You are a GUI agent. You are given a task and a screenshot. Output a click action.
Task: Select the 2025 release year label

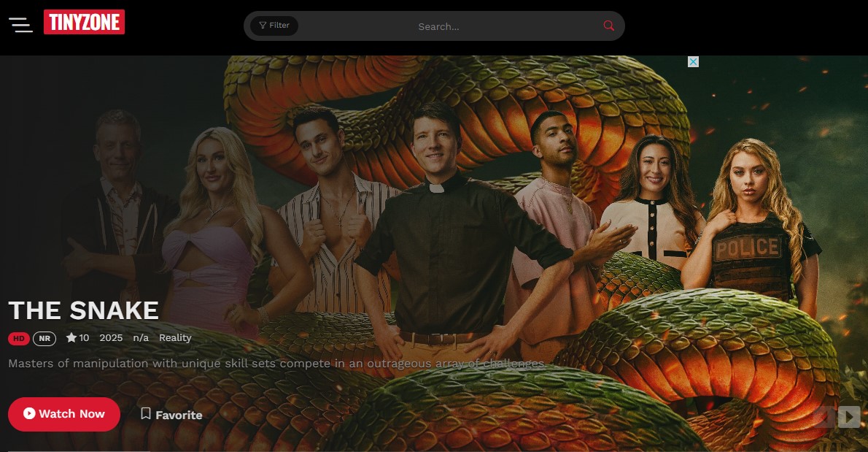pos(111,337)
